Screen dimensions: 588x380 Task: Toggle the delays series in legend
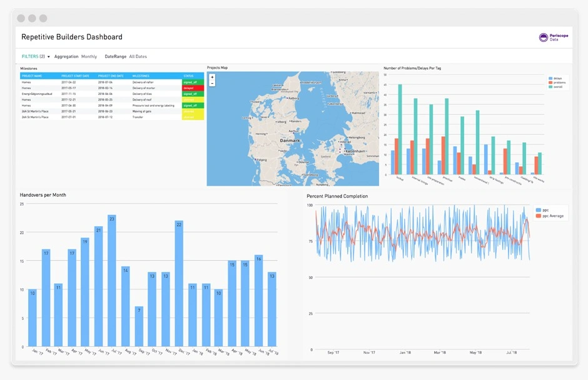[x=556, y=77]
